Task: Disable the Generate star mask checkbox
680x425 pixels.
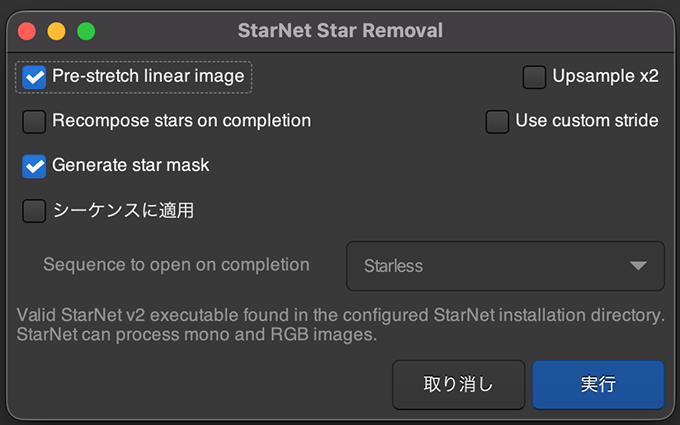Action: (35, 166)
